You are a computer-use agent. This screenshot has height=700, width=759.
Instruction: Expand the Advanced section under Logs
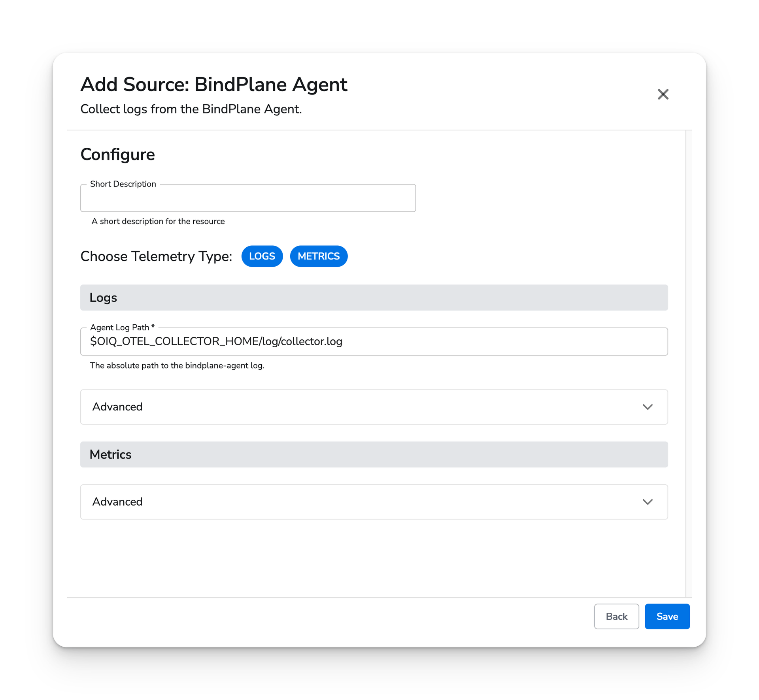tap(374, 407)
